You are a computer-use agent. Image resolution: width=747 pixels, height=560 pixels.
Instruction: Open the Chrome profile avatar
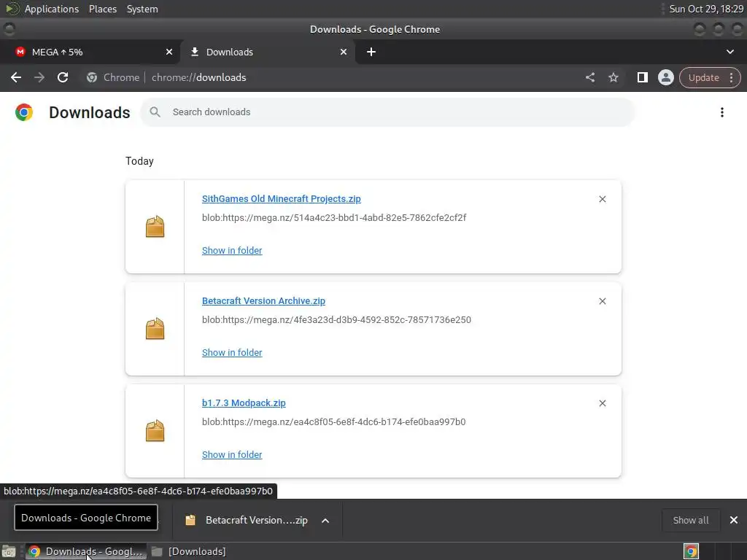pos(665,77)
